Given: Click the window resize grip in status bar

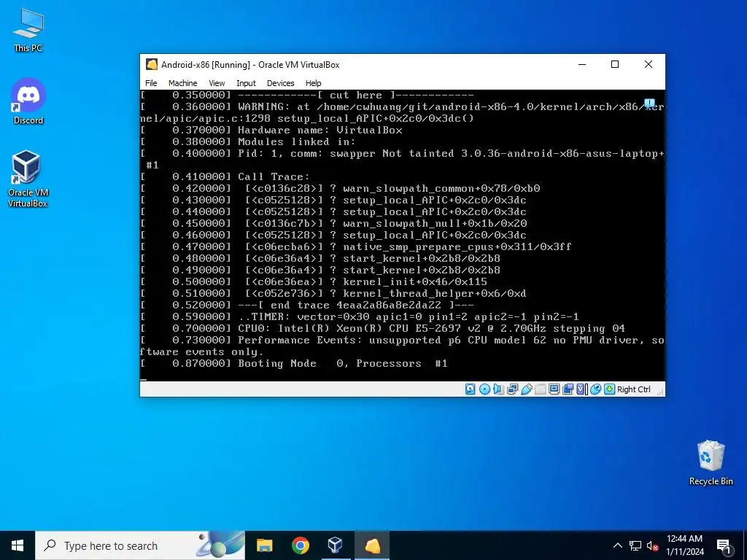Looking at the screenshot, I should (x=660, y=392).
